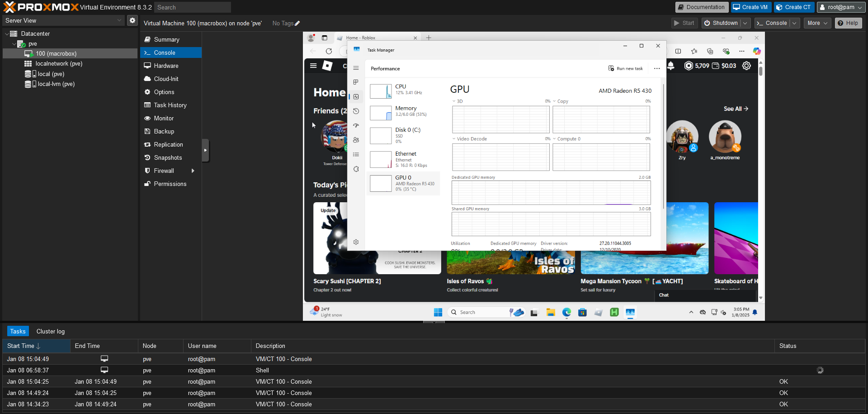Open the Roblox settings gear icon

(x=746, y=66)
